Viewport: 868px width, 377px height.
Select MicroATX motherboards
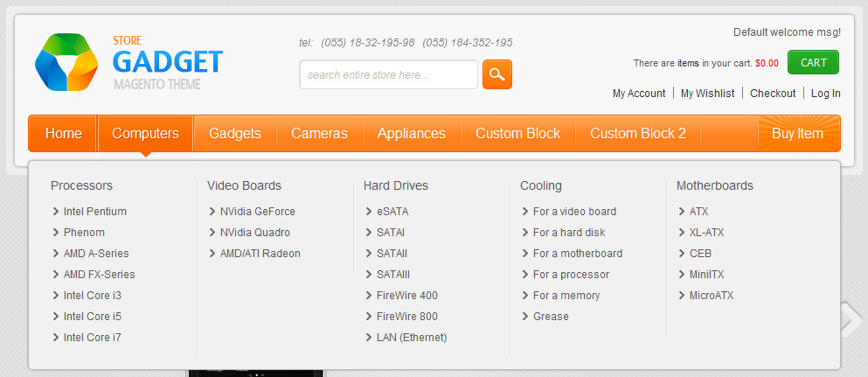click(x=712, y=296)
